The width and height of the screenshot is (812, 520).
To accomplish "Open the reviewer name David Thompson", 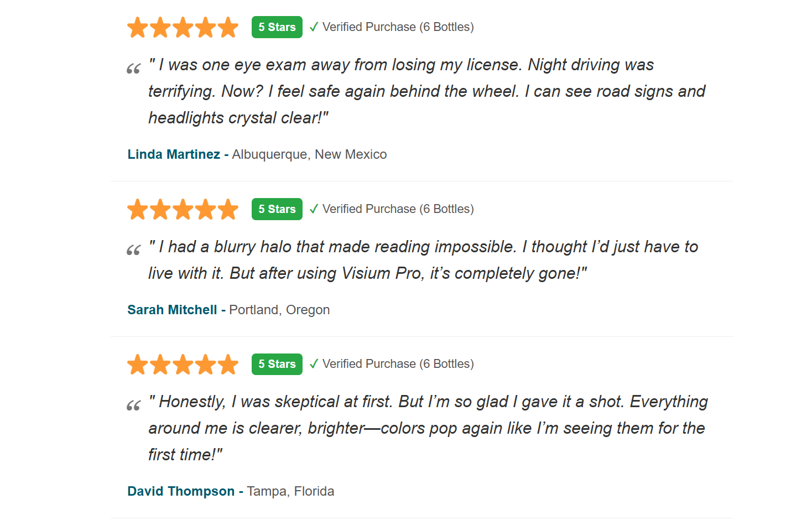I will 181,491.
